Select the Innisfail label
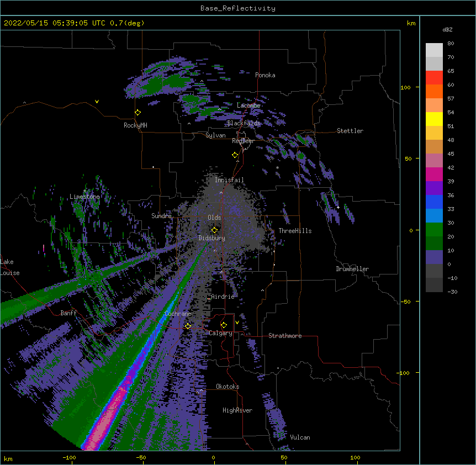This screenshot has height=465, width=476. (229, 180)
